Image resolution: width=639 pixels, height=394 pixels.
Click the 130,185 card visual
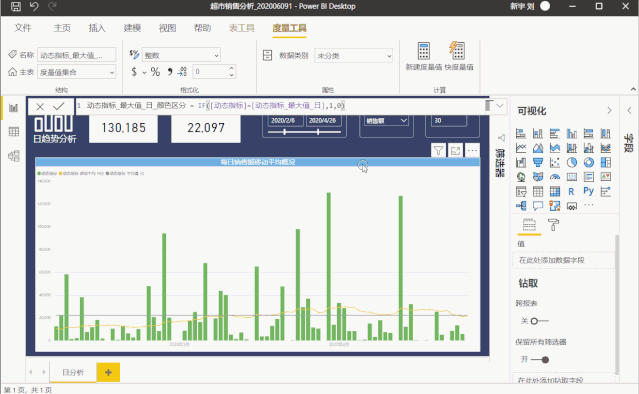123,128
